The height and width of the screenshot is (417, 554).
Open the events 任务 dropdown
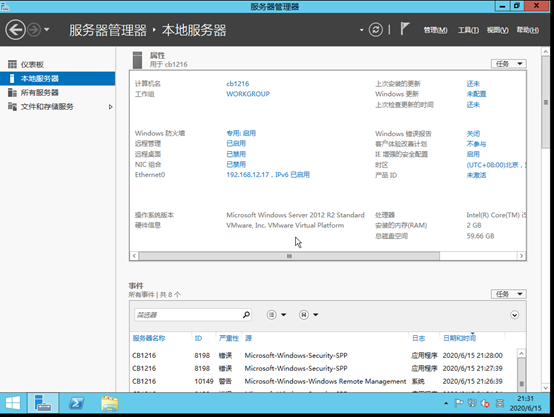[508, 294]
